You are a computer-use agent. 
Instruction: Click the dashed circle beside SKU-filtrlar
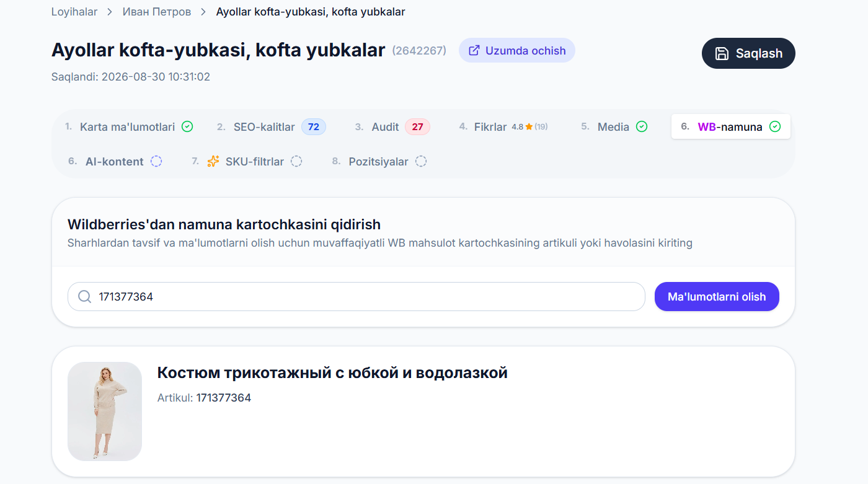pyautogui.click(x=296, y=162)
